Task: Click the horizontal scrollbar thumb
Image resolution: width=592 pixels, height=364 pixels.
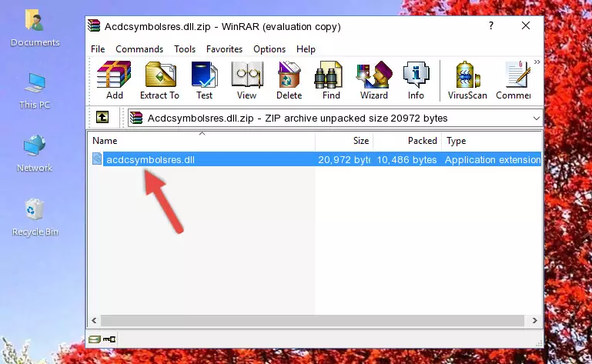Action: 313,321
